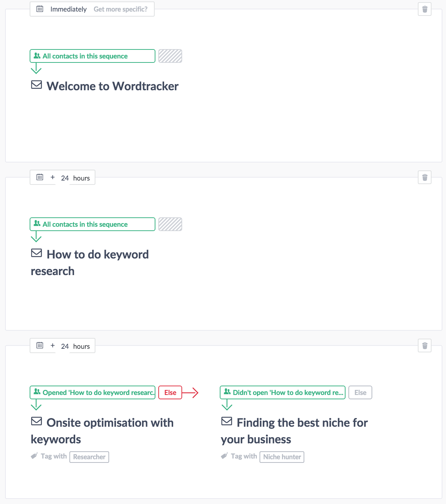
Task: Edit the Researcher tag field
Action: [x=89, y=457]
